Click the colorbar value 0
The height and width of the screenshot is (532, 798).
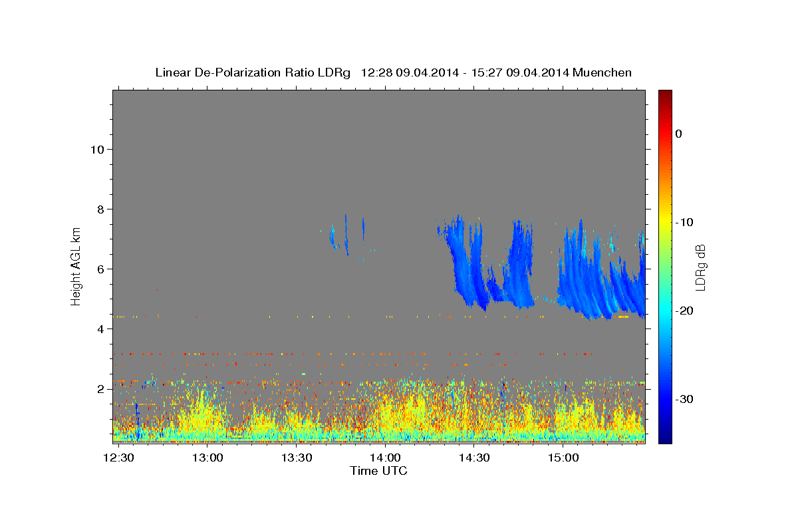pos(678,134)
